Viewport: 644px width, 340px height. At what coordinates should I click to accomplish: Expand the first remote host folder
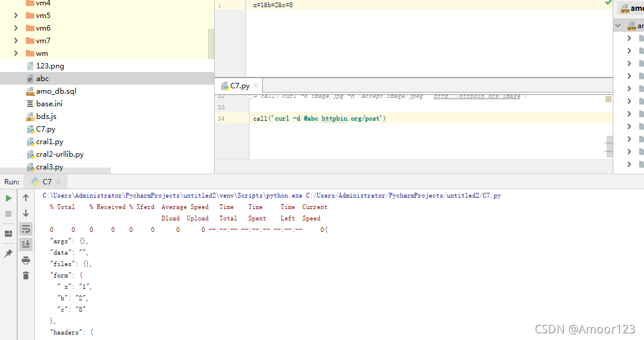pos(629,38)
